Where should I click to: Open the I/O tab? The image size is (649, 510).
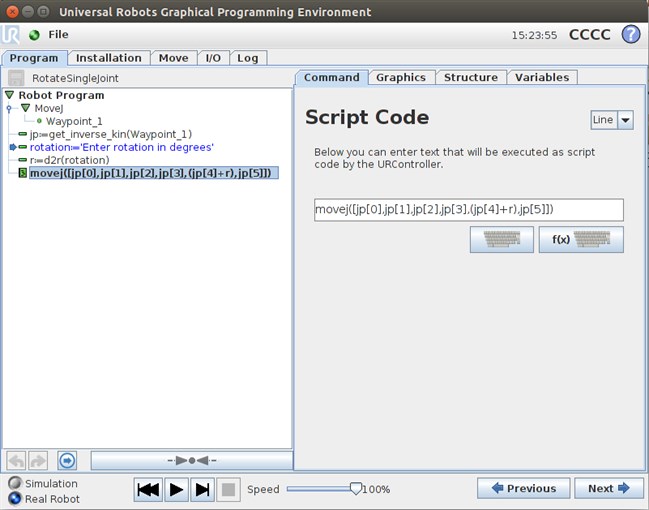(213, 58)
